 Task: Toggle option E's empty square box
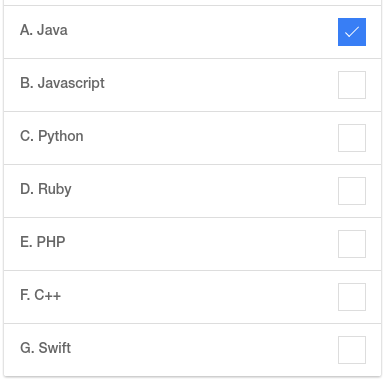coord(352,244)
